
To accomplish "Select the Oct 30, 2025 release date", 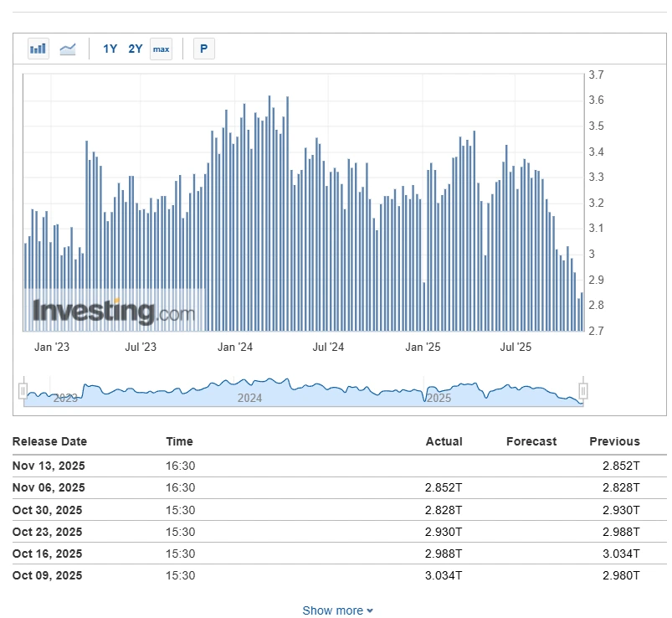I will 47,510.
